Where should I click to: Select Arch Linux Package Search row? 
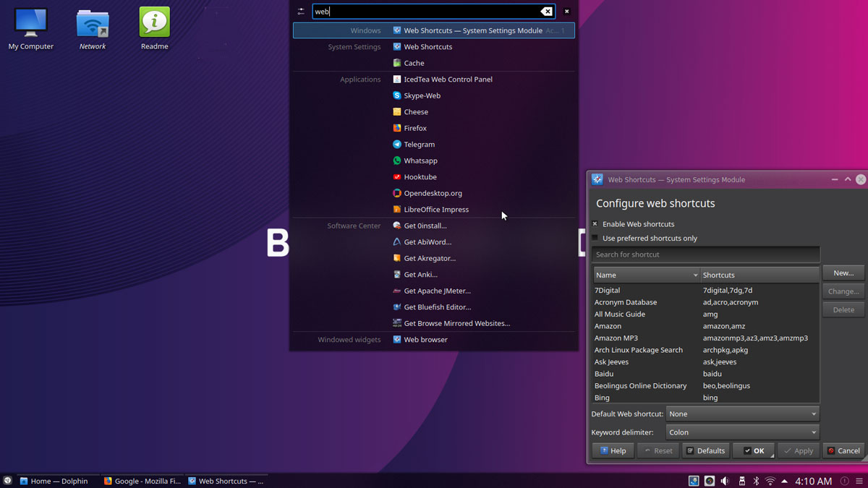point(706,350)
